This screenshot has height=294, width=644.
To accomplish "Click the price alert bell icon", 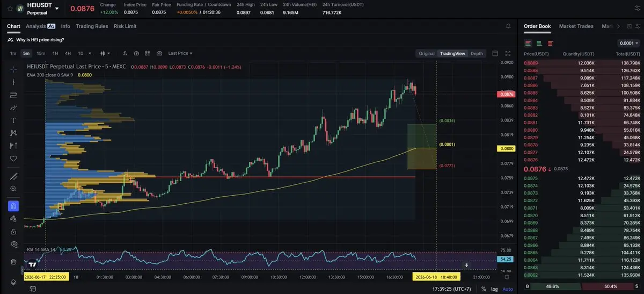I will (508, 26).
